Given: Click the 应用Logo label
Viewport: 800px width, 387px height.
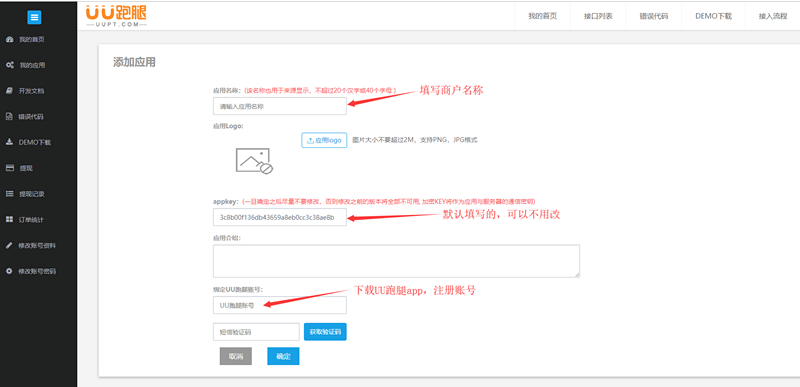Looking at the screenshot, I should pyautogui.click(x=228, y=126).
